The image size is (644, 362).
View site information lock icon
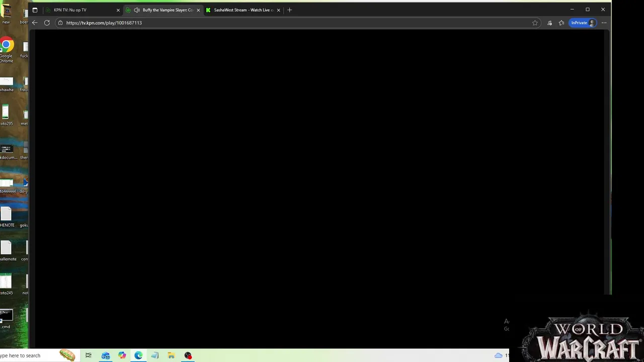(60, 23)
